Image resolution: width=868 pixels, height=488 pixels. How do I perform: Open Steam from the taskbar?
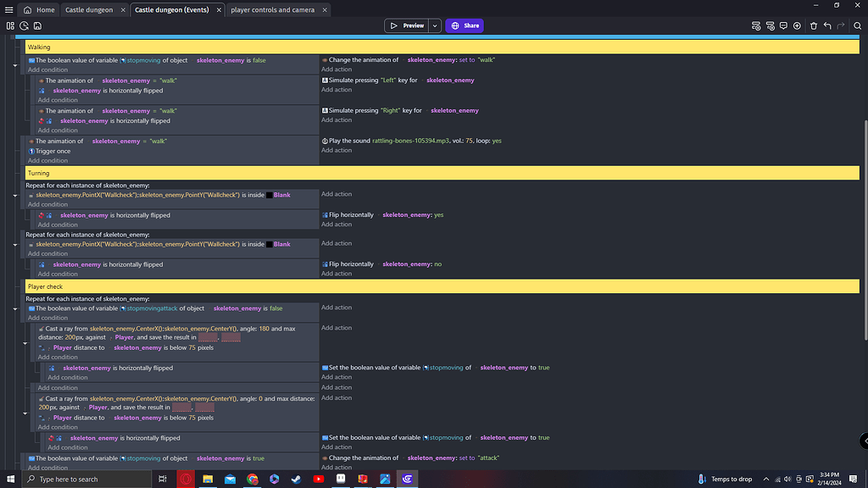pos(296,480)
